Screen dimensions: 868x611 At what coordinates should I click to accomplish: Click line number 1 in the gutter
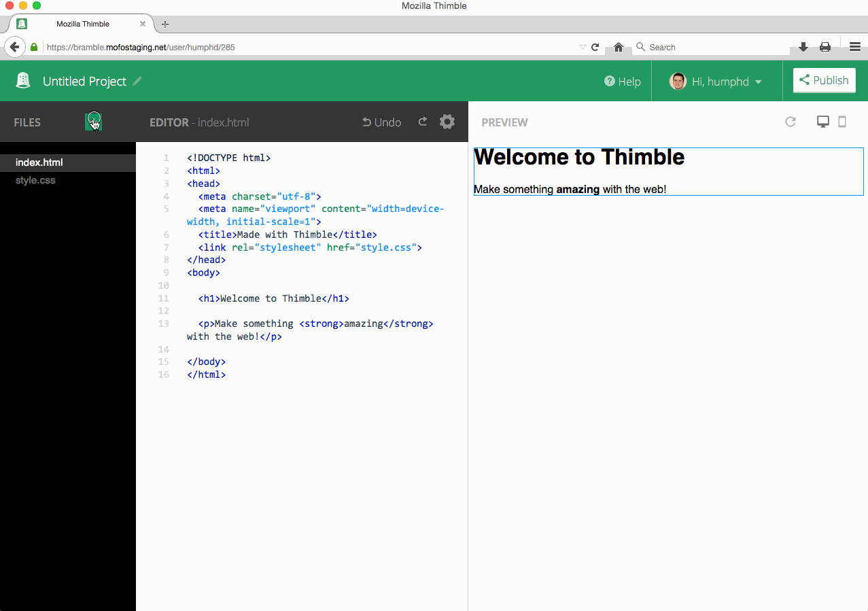166,158
